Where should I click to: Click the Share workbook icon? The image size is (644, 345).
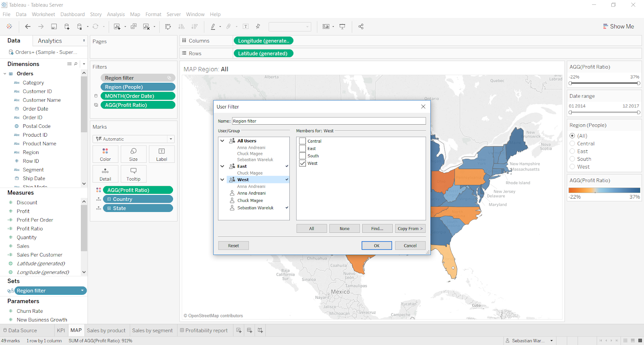point(361,27)
